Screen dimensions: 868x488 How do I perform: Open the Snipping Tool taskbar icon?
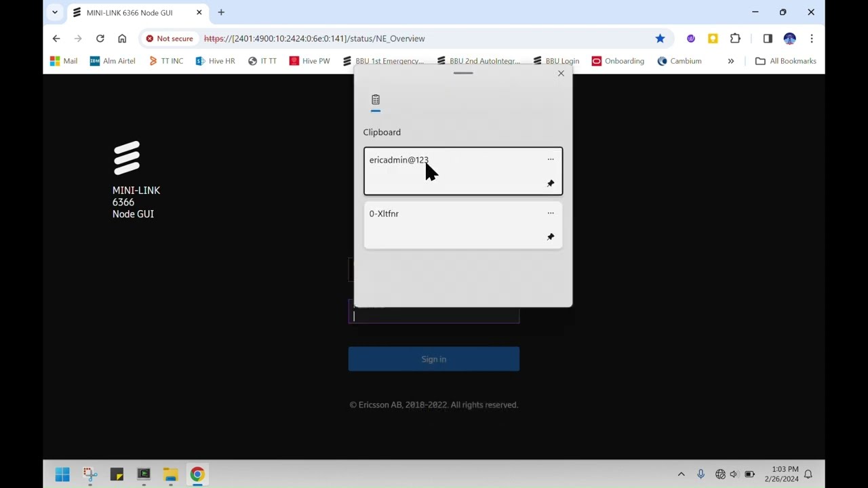tap(90, 474)
